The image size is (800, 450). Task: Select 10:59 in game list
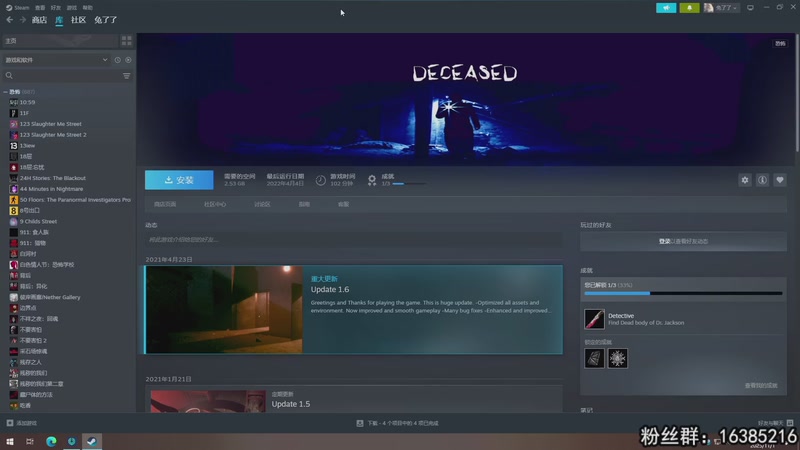[27, 102]
